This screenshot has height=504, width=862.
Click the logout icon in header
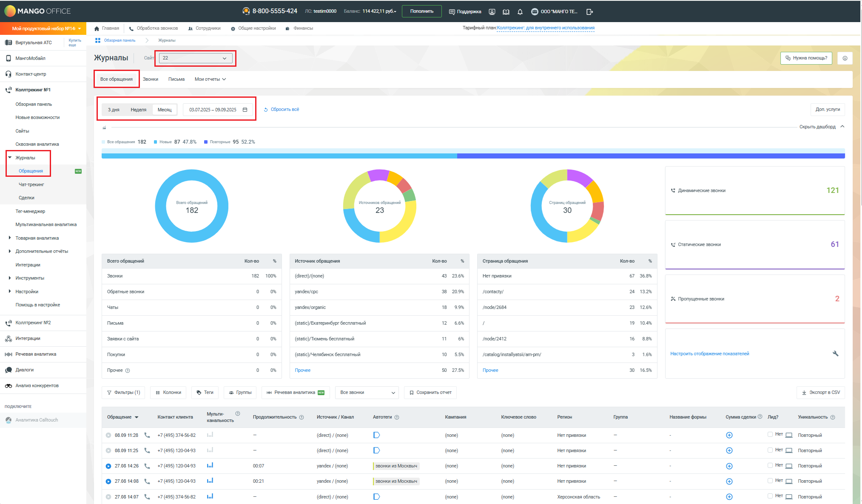click(x=589, y=12)
